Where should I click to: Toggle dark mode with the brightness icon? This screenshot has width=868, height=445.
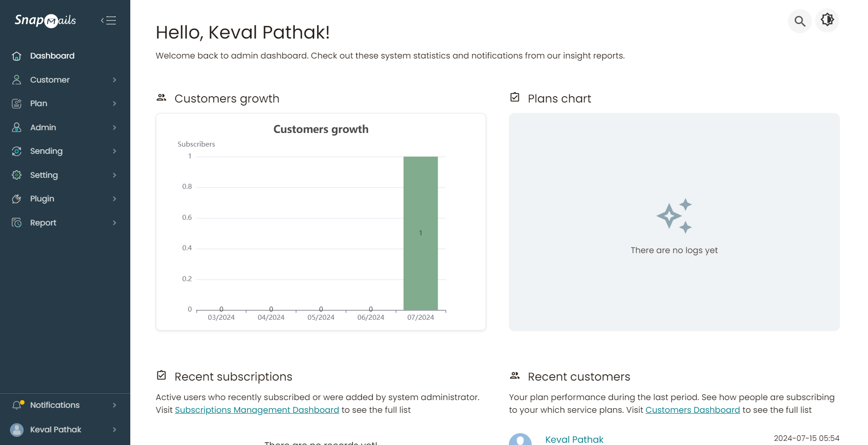827,20
